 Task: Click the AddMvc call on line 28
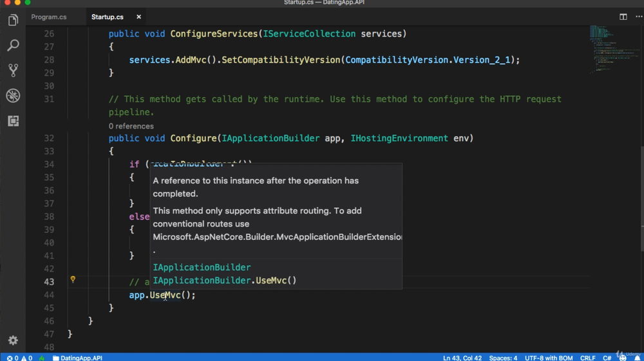191,60
